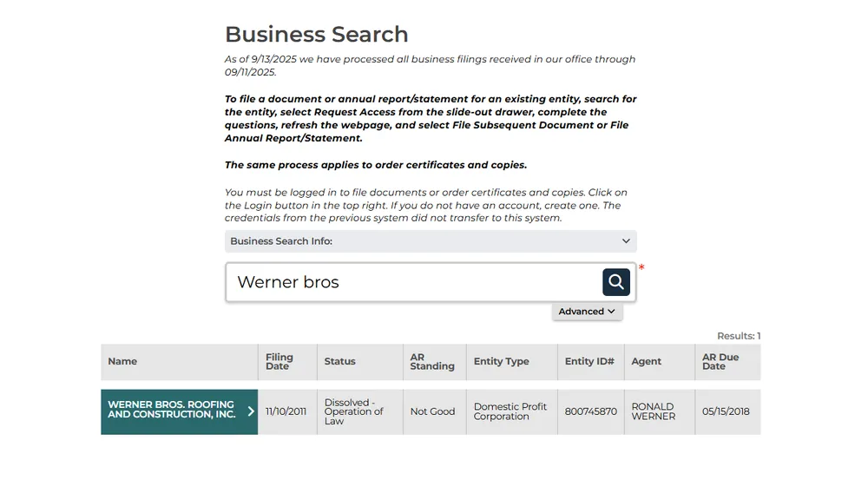Sort by the Name column header
Image resolution: width=868 pixels, height=480 pixels.
click(122, 362)
